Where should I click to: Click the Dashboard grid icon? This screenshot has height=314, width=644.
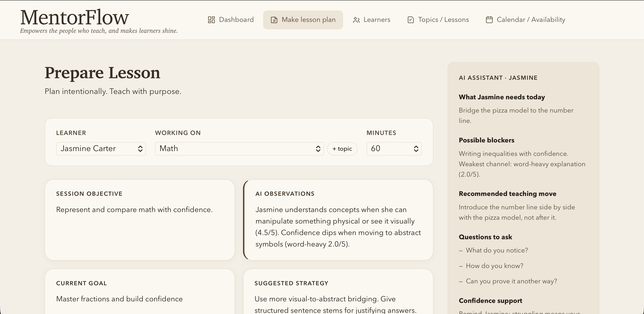(x=211, y=20)
